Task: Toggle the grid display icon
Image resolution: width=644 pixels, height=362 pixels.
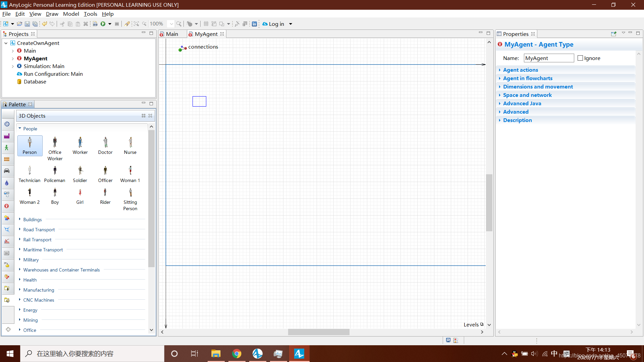Action: pos(206,24)
